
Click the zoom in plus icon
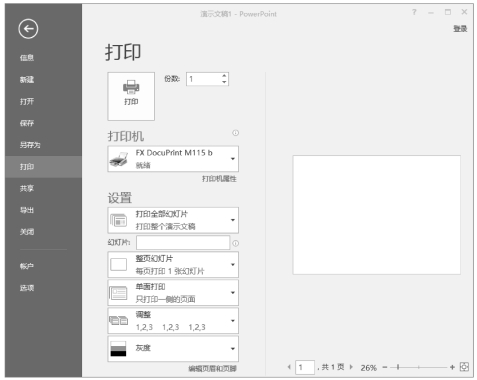coord(452,367)
